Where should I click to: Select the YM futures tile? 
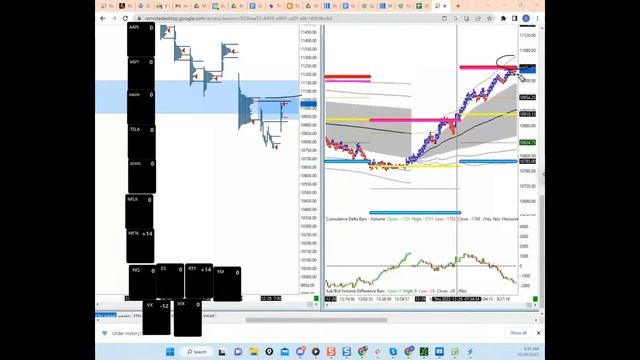click(x=227, y=284)
